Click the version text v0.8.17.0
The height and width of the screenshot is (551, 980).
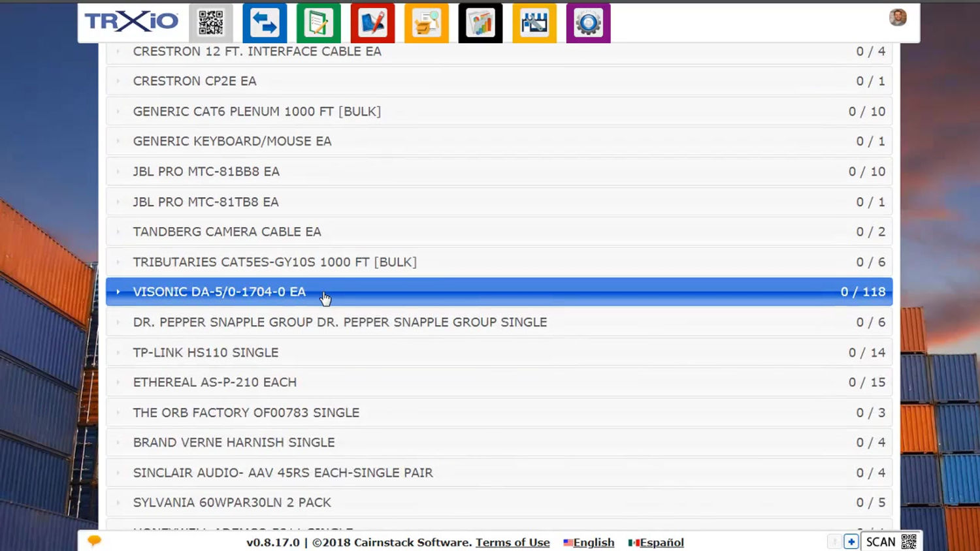[273, 543]
